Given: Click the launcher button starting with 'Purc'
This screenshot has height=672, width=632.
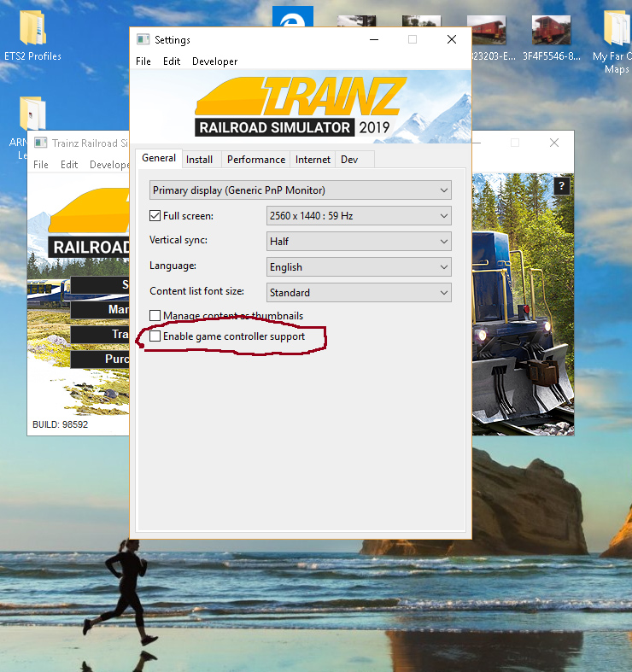Looking at the screenshot, I should tap(100, 359).
